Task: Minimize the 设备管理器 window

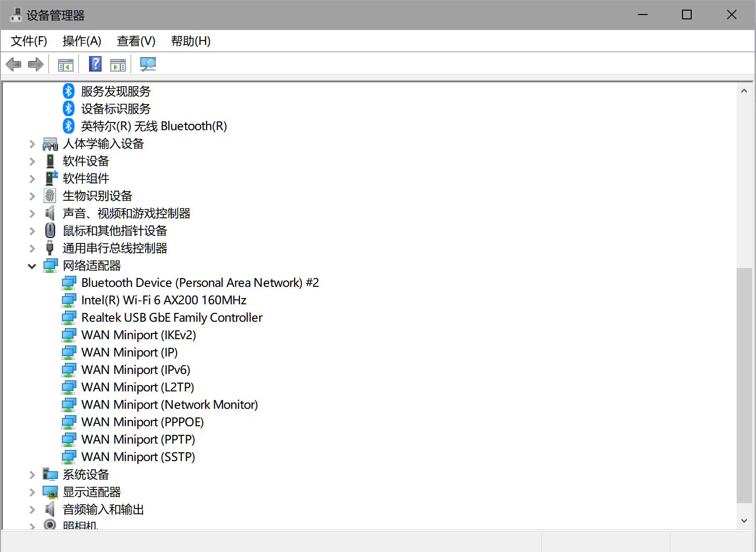Action: pyautogui.click(x=642, y=15)
